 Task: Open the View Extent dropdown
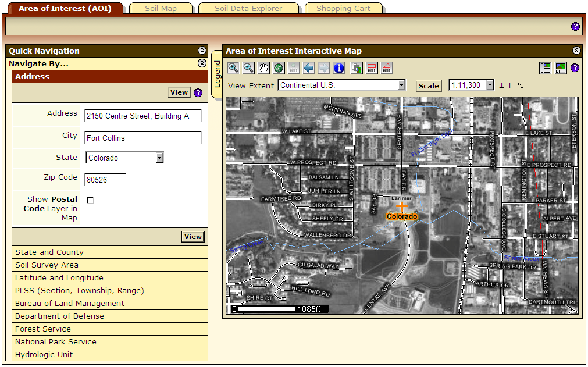[x=402, y=85]
